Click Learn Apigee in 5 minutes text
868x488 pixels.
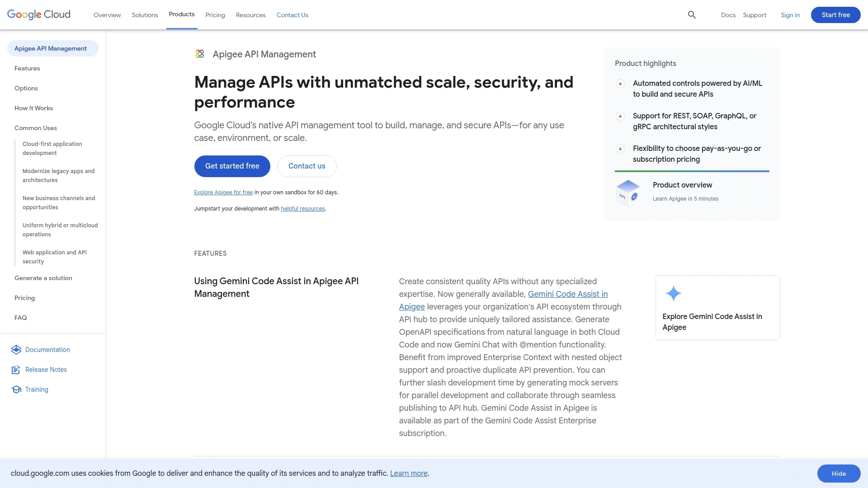(x=685, y=199)
